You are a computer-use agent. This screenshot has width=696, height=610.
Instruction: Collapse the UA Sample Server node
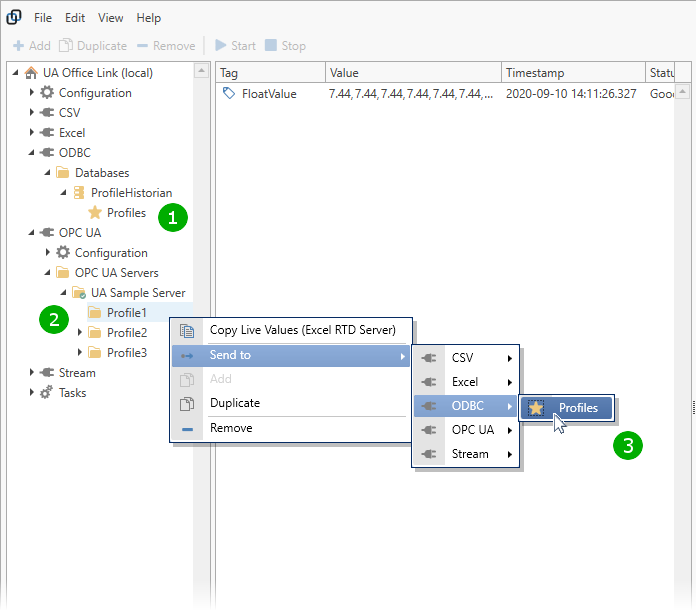point(63,292)
